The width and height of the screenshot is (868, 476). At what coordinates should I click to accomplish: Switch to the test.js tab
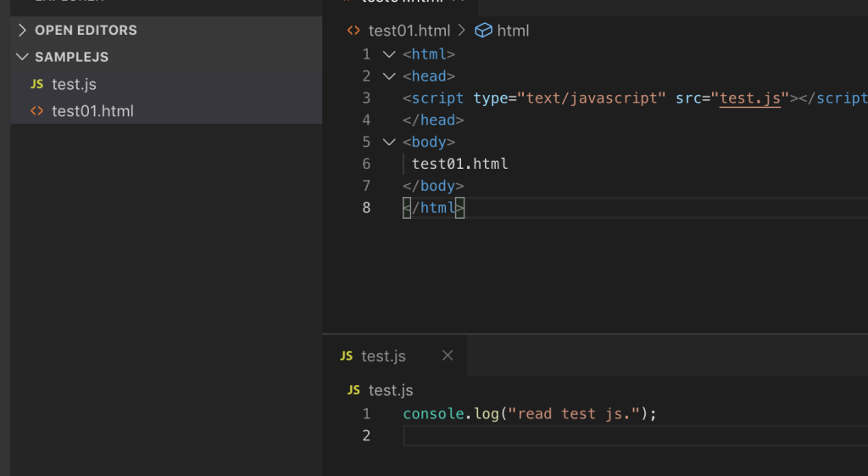(383, 356)
